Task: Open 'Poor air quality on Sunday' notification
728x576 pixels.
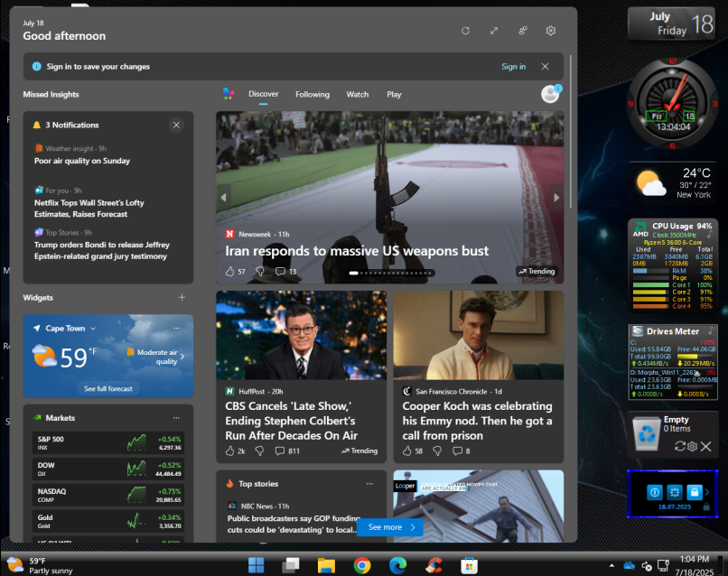Action: click(82, 161)
